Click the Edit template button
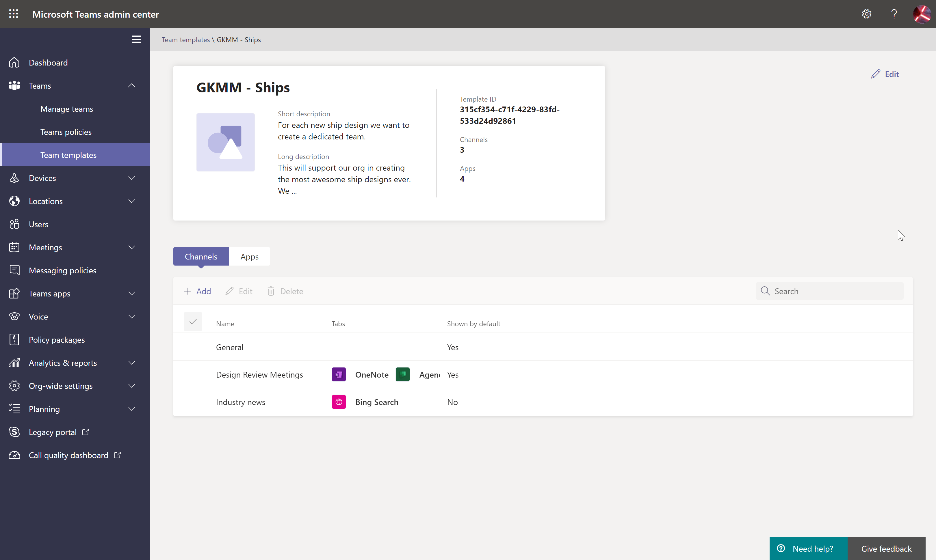The height and width of the screenshot is (560, 936). click(x=885, y=74)
